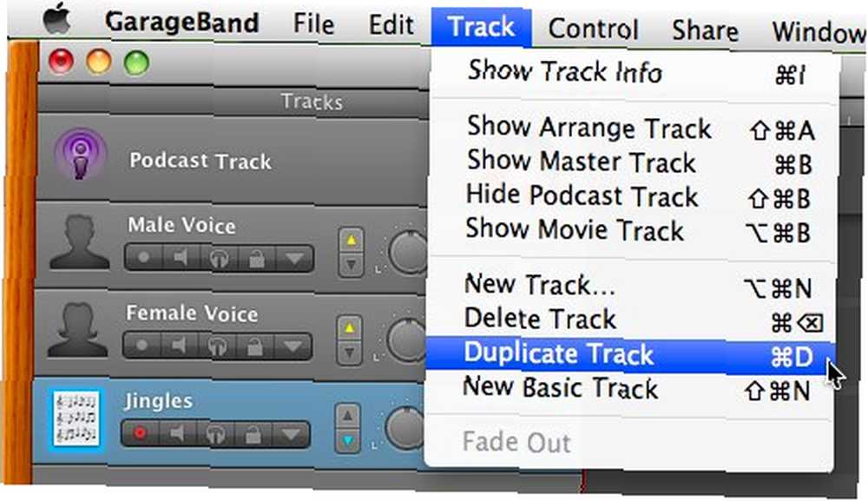Select the Podcast Track microphone icon

(x=80, y=155)
